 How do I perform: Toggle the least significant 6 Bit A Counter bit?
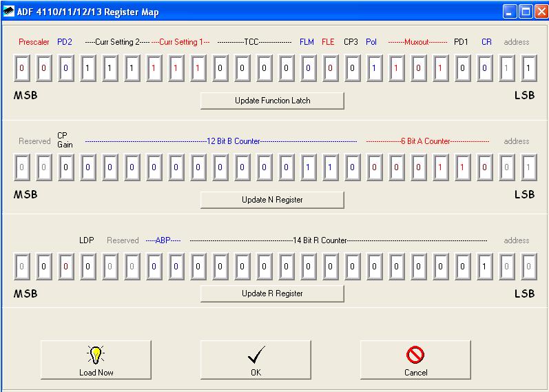[x=484, y=167]
